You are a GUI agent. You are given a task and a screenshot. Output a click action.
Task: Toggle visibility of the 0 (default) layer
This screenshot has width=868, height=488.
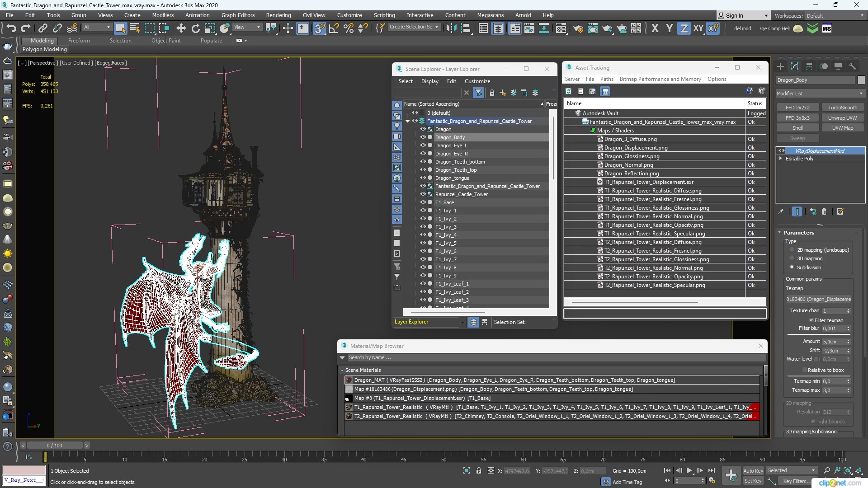pyautogui.click(x=415, y=113)
